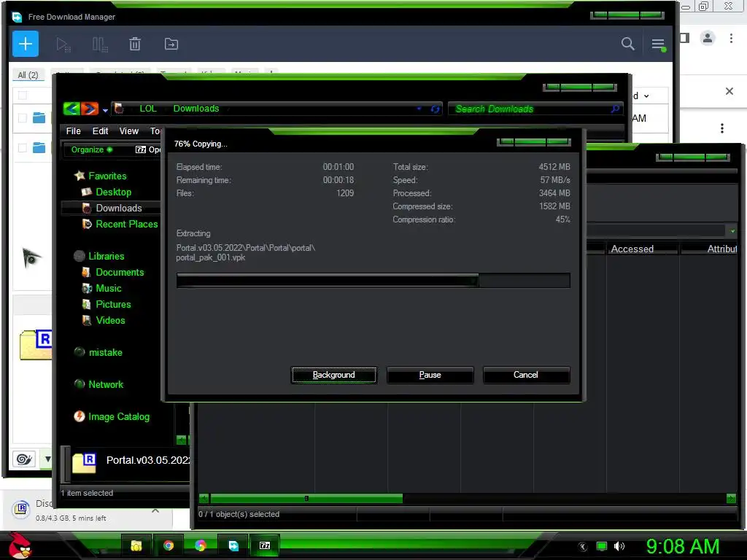Click the Accessed column header in 7-Zip
The image size is (747, 560).
[x=632, y=249]
